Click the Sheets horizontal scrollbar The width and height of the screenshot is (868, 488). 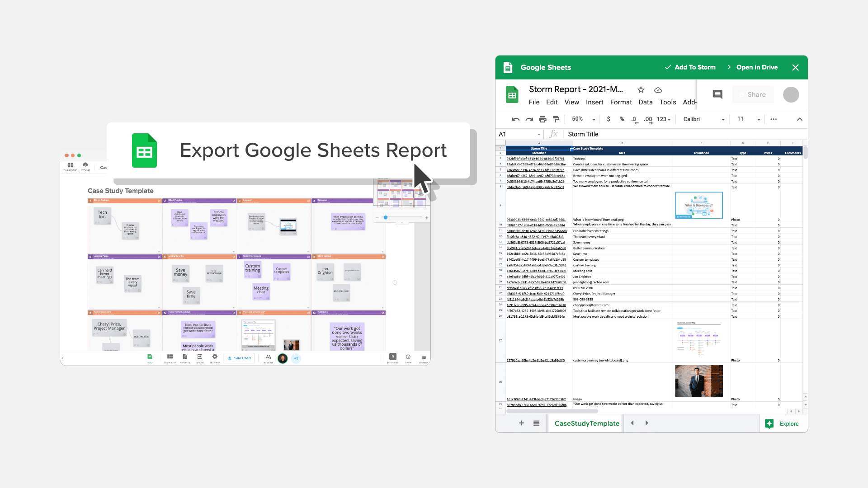tap(552, 411)
